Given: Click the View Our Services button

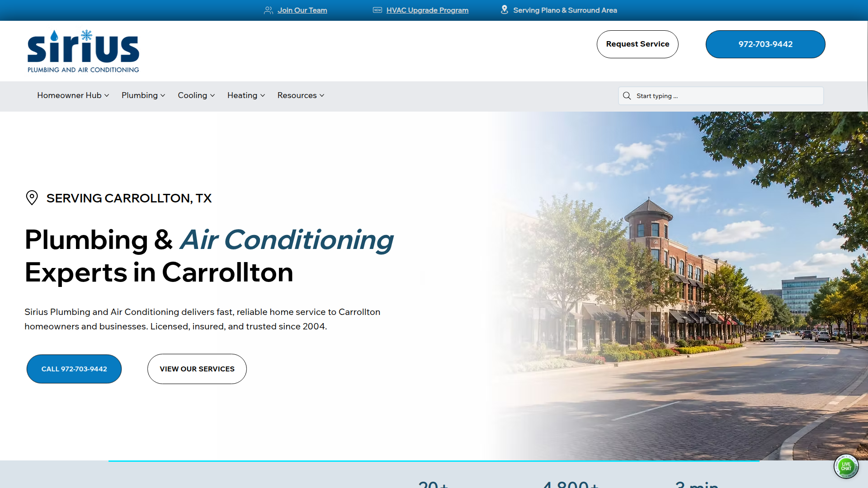Looking at the screenshot, I should (x=197, y=369).
